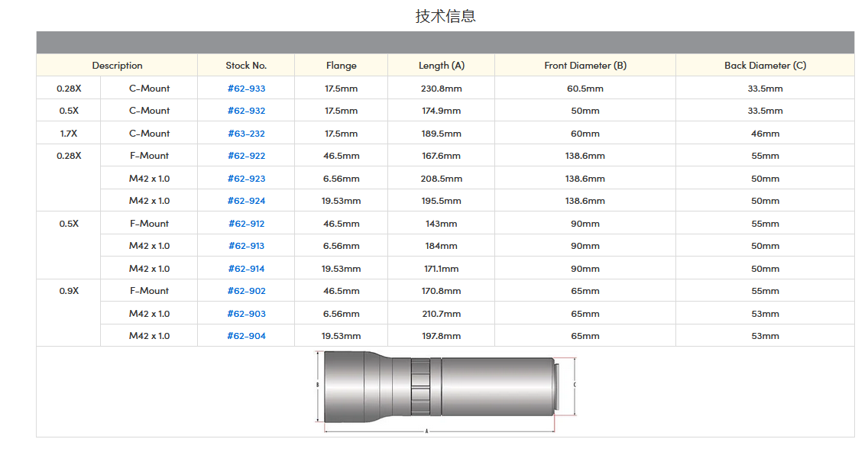Open stock number #62-933 link
The height and width of the screenshot is (452, 868).
click(x=246, y=89)
